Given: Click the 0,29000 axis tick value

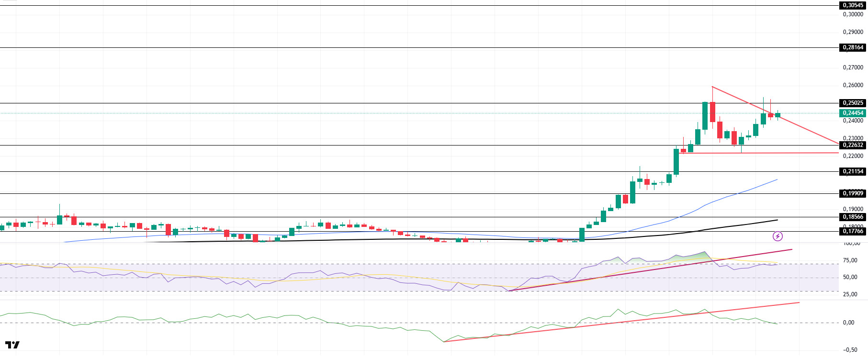Looking at the screenshot, I should (853, 32).
